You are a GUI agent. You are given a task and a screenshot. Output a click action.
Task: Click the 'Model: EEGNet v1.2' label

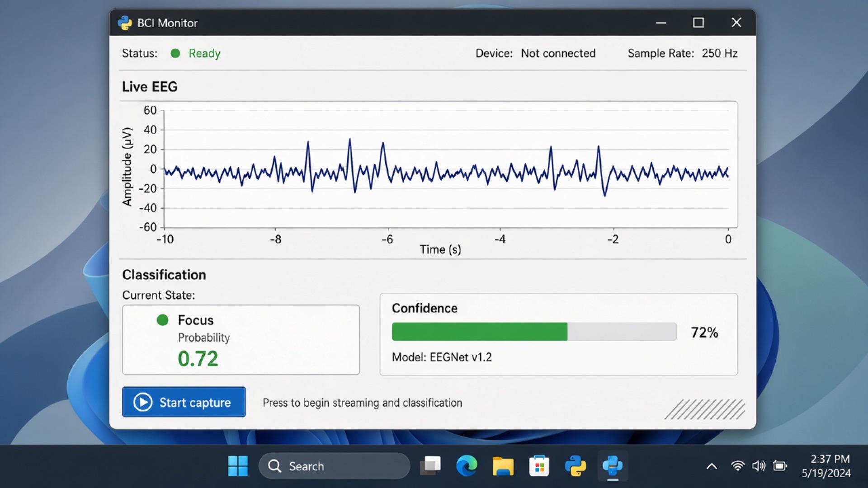coord(442,357)
